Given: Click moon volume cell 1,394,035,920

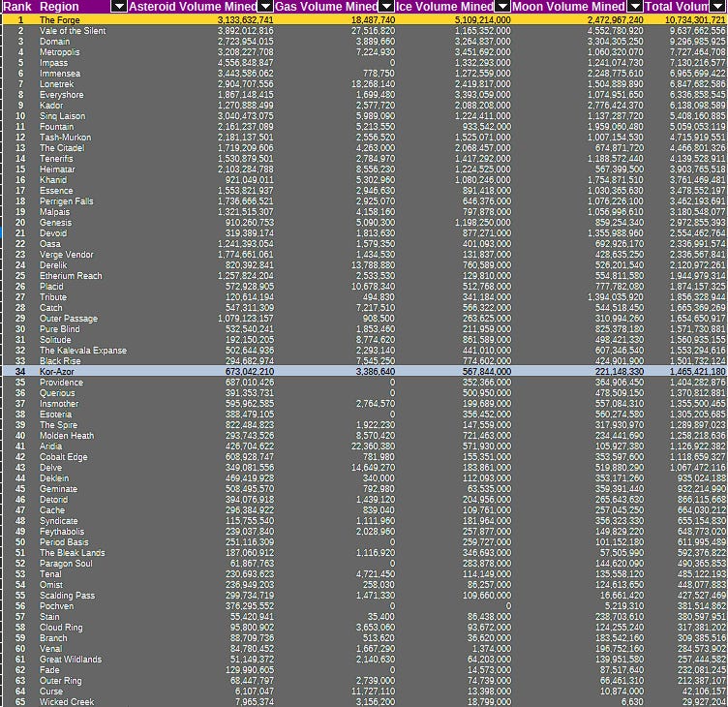Looking at the screenshot, I should (615, 297).
